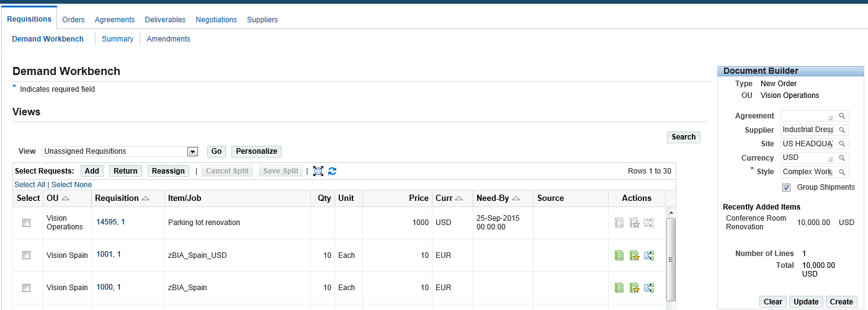Screen dimensions: 868x310
Task: Sort by Need-By column arrow
Action: click(516, 198)
